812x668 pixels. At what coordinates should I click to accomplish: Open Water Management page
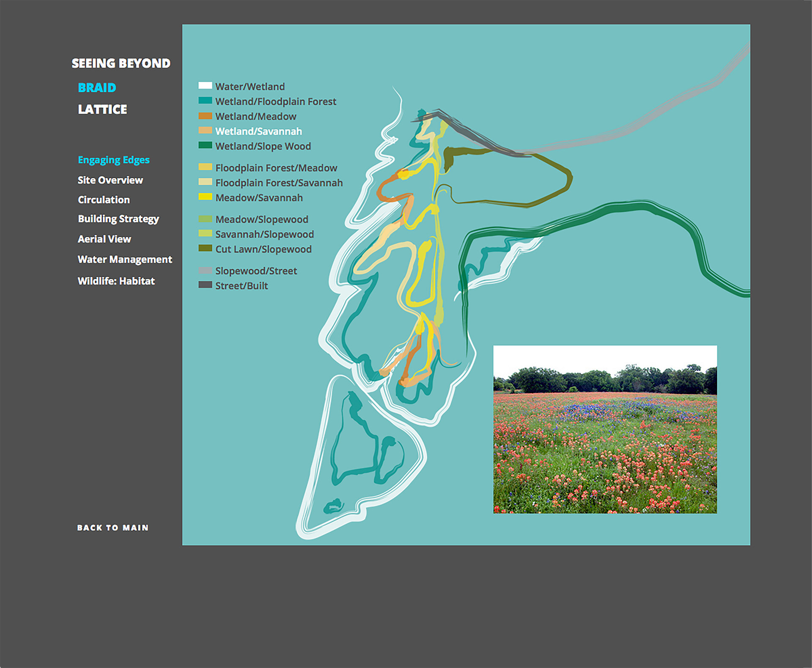click(x=125, y=260)
